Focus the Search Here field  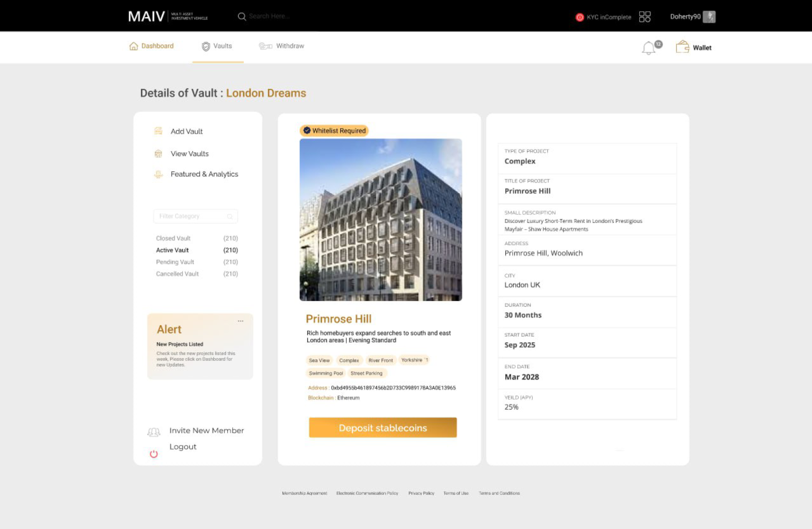270,16
